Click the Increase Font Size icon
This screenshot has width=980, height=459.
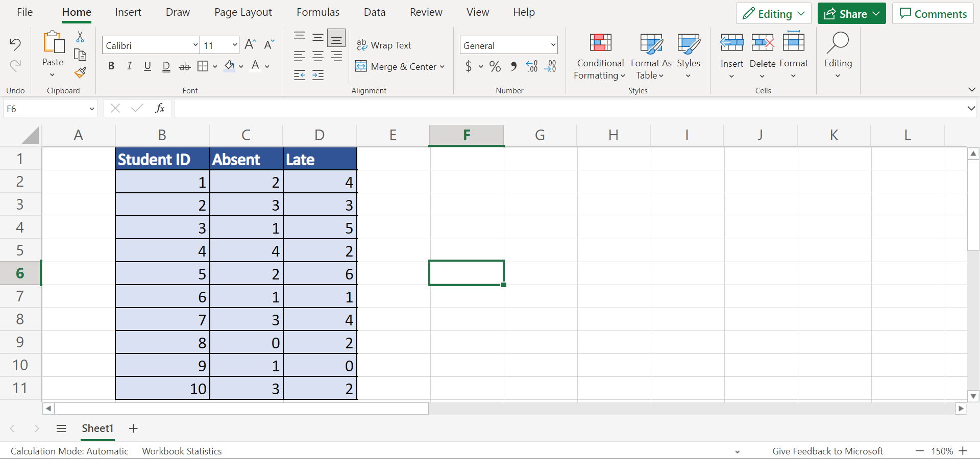tap(250, 45)
